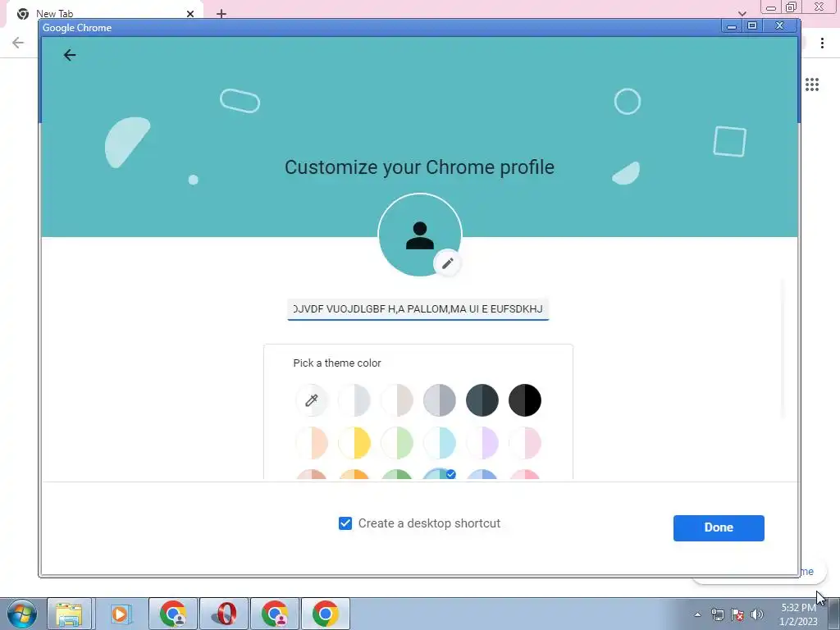Click the profile avatar picture
The height and width of the screenshot is (630, 840).
coord(419,235)
